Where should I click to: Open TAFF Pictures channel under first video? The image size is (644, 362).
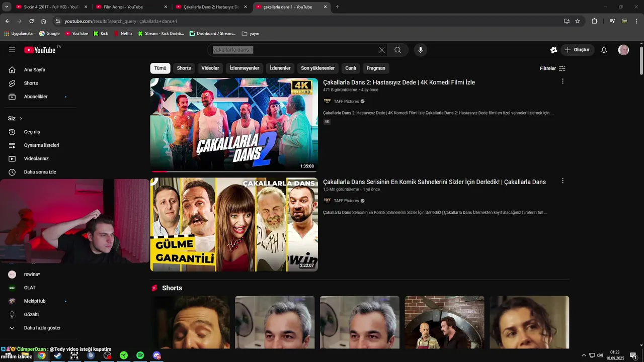click(x=346, y=102)
